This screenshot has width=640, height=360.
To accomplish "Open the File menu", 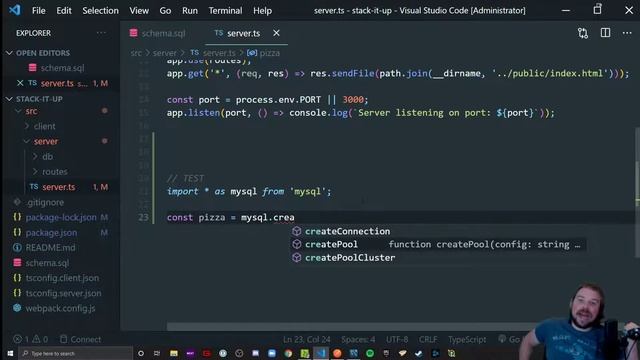I will pos(38,11).
